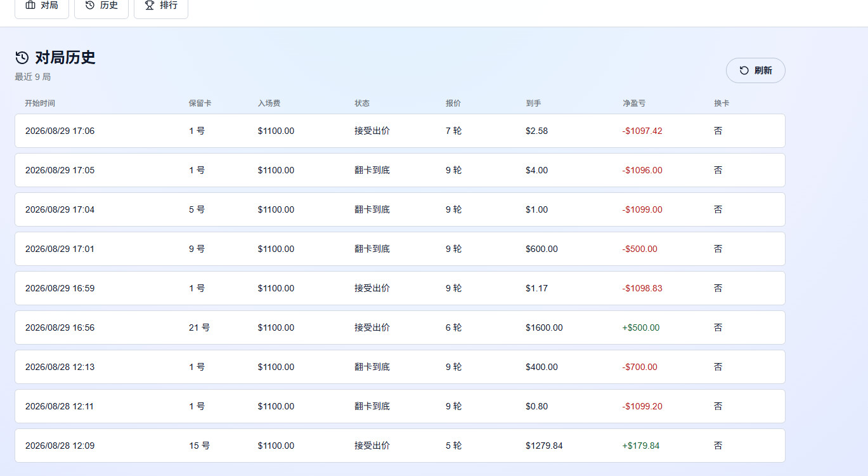Viewport: 868px width, 476px height.
Task: Select start time 2026/08/28 12:13
Action: click(60, 367)
